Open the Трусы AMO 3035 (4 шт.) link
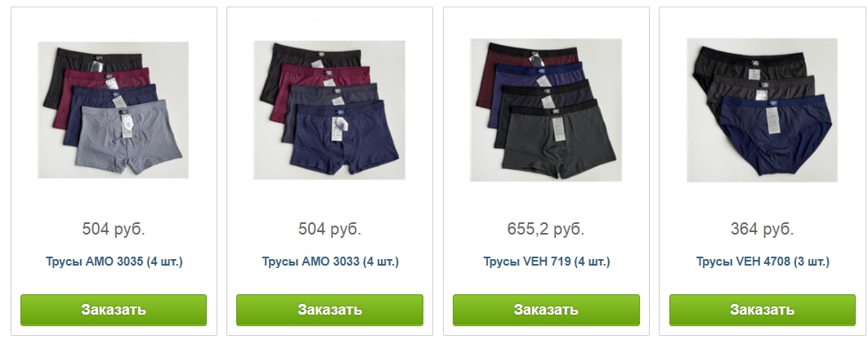The image size is (868, 340). tap(114, 262)
